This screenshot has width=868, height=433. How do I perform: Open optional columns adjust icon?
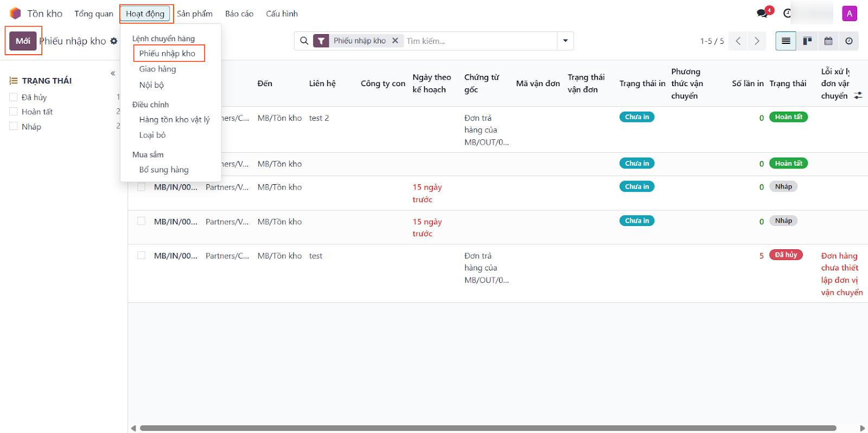click(x=858, y=95)
